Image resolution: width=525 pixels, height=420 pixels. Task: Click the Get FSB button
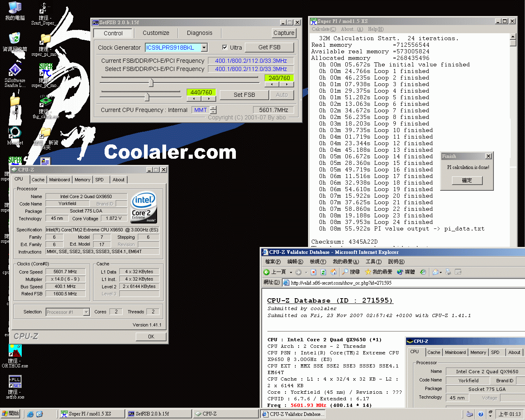click(x=269, y=48)
